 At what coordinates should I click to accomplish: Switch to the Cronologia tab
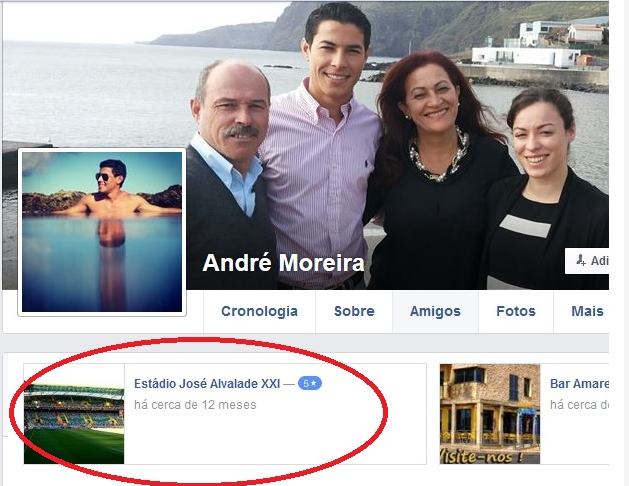[259, 311]
